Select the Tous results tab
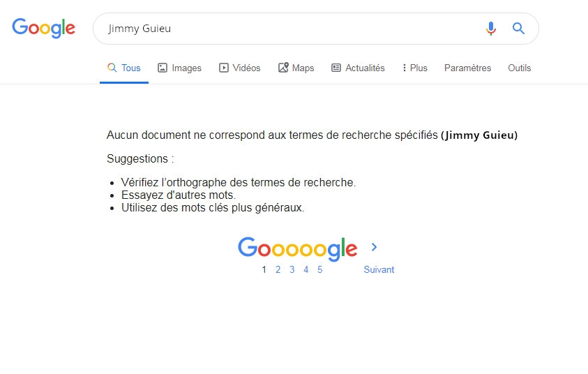Screen dimensions: 588x374 coord(124,68)
